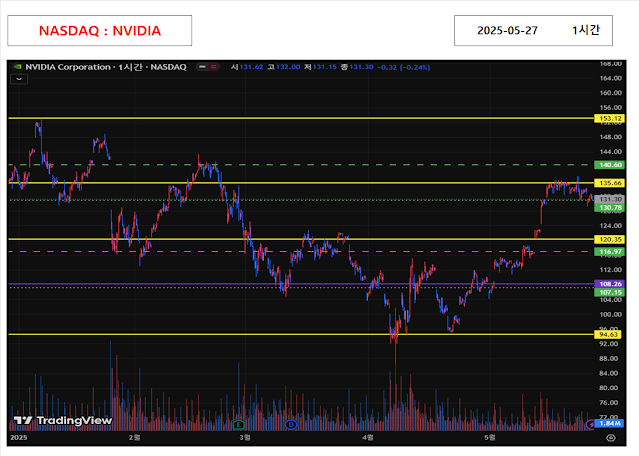Click the yellow 120.35 price label
This screenshot has width=639, height=456.
[x=609, y=239]
